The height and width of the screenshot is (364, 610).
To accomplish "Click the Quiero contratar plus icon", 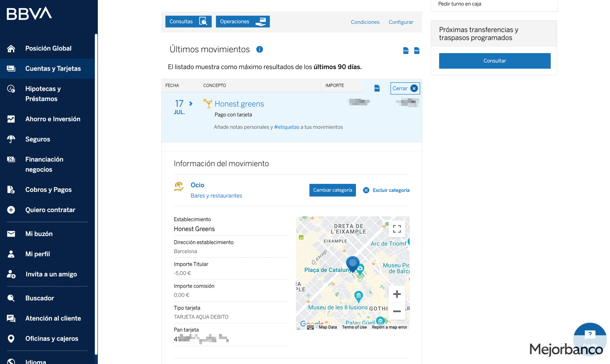I will click(11, 210).
